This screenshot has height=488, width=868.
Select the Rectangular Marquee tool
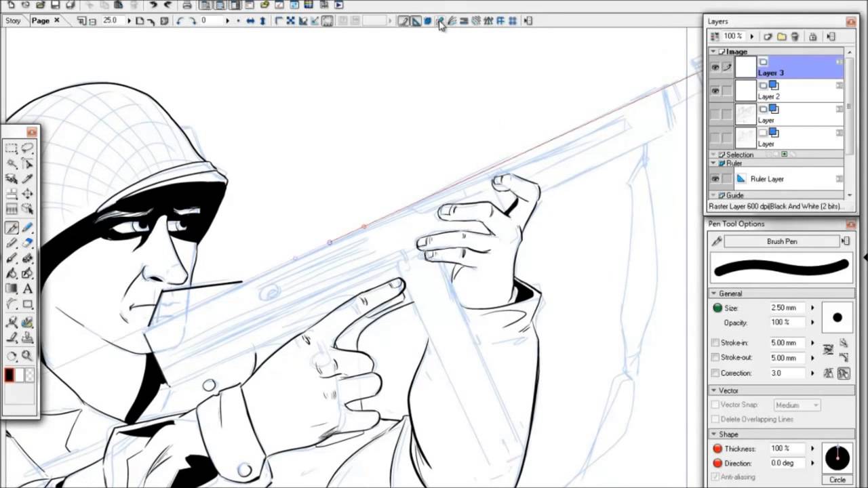(12, 148)
